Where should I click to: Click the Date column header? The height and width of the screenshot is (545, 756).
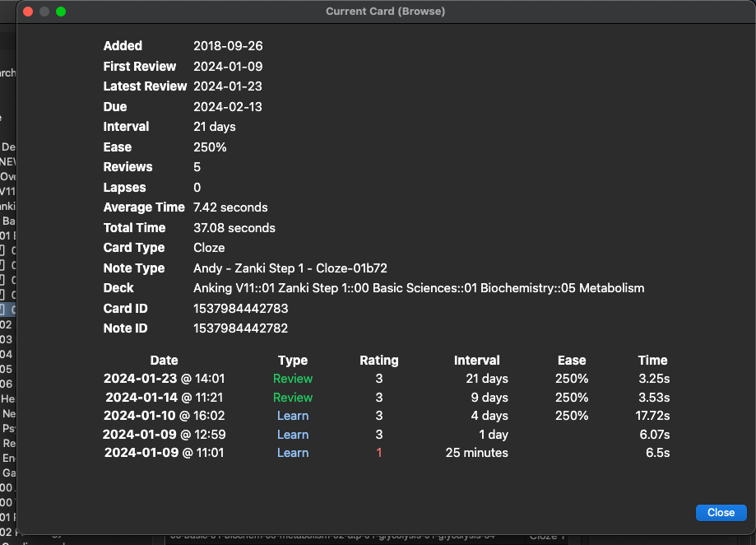[164, 361]
